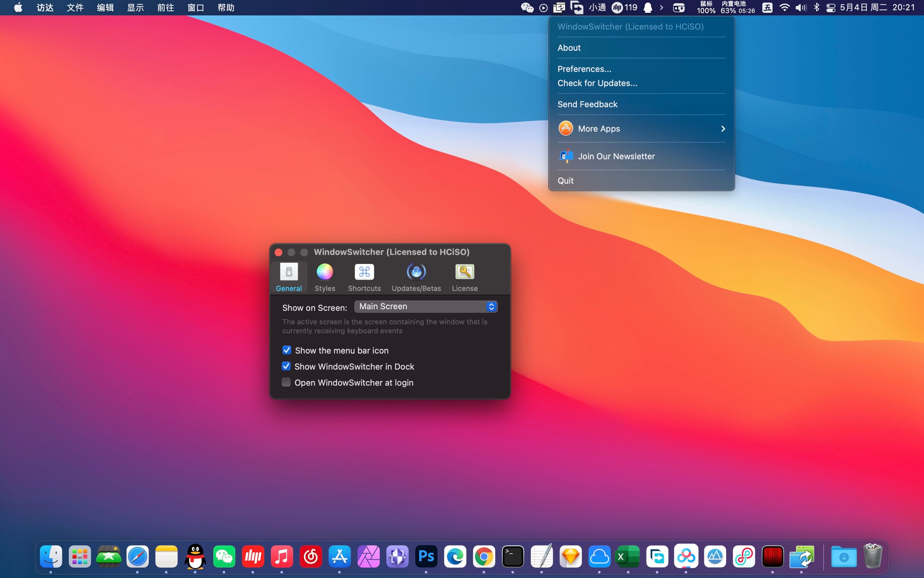Open the 五 input method menu
This screenshot has height=578, width=924.
coord(767,8)
